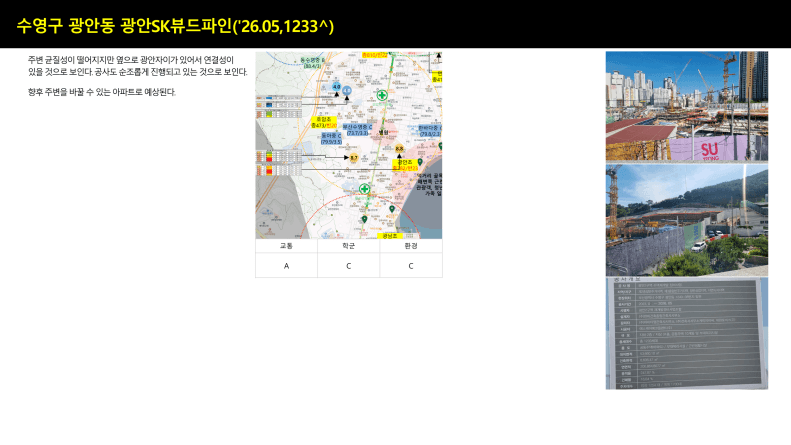Image resolution: width=791 pixels, height=445 pixels.
Task: Click the yellow 8.8 score circle on the map
Action: tap(399, 149)
